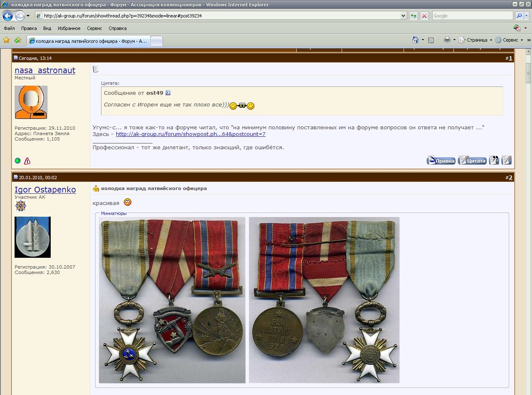Refresh the page with green arrows icon
The image size is (532, 395).
pos(414,16)
